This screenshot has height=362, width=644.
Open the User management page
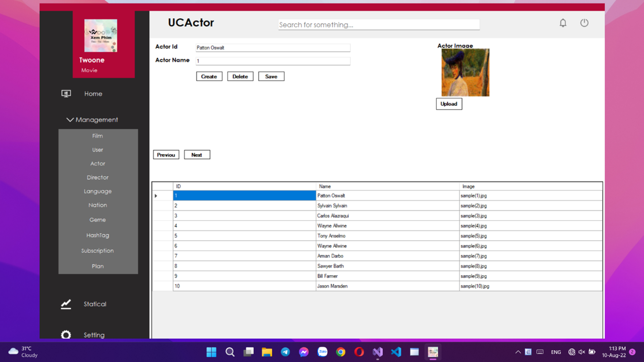98,150
